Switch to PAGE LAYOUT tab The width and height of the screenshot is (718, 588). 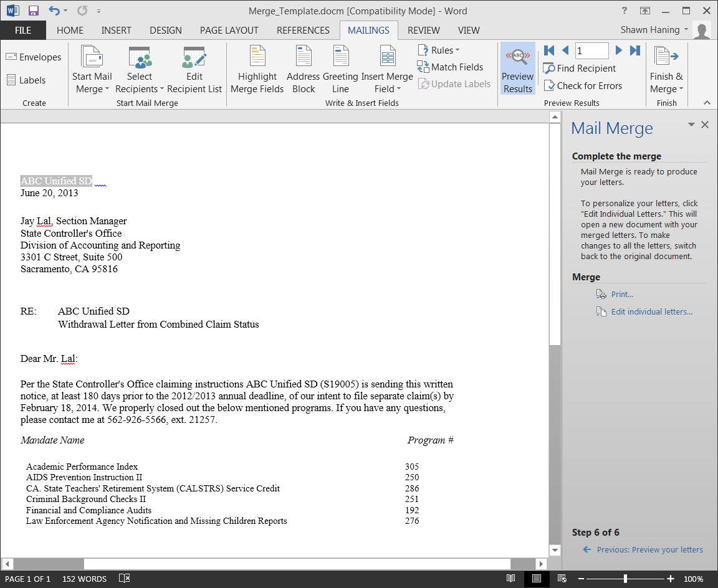[x=229, y=30]
